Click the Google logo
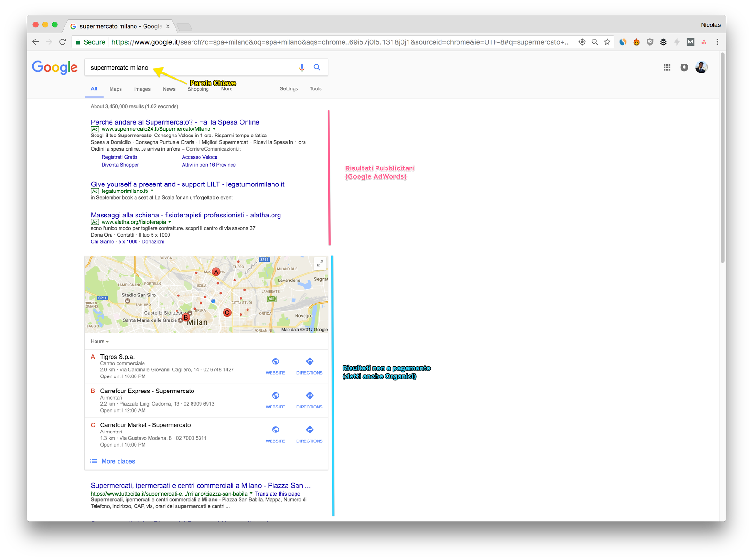The image size is (753, 560). [x=55, y=67]
